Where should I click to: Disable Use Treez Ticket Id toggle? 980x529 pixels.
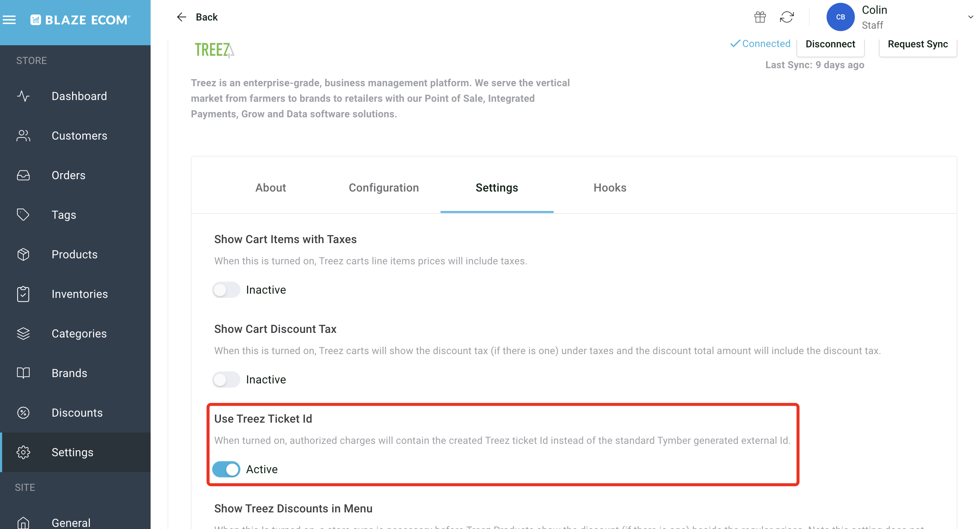pos(226,469)
